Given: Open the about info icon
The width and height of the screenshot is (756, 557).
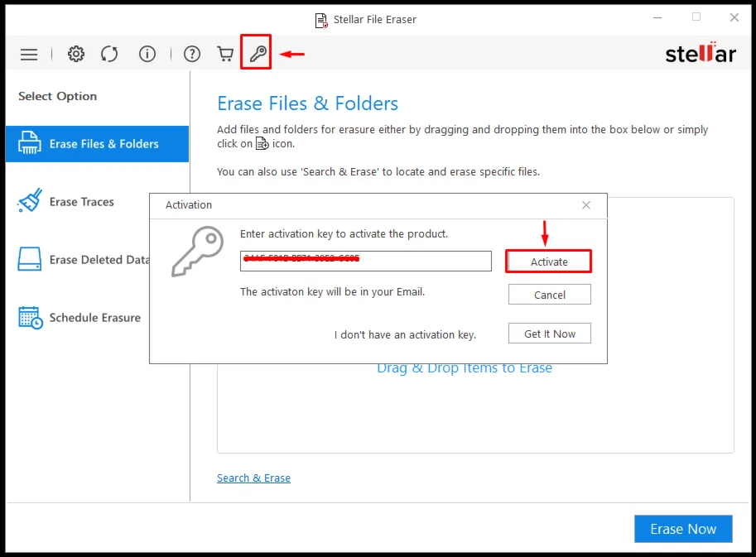Looking at the screenshot, I should (x=147, y=54).
